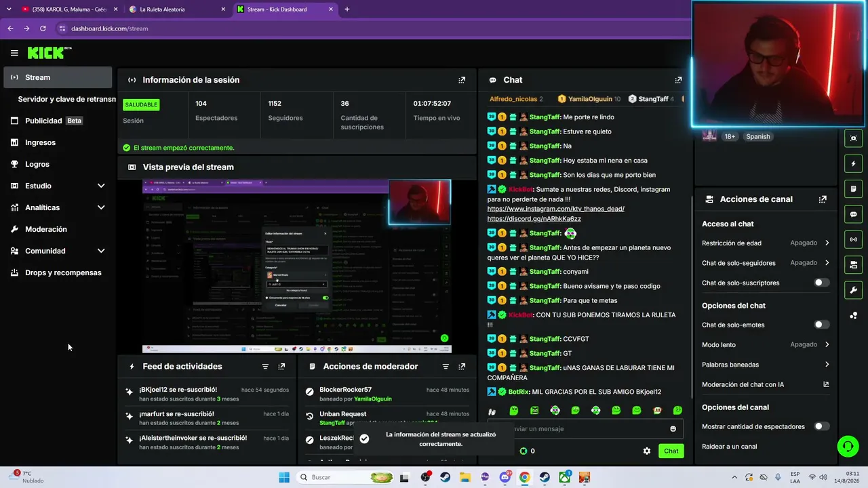Screen dimensions: 868x488
Task: Open the Chrome tab search dropdown
Action: coord(9,9)
